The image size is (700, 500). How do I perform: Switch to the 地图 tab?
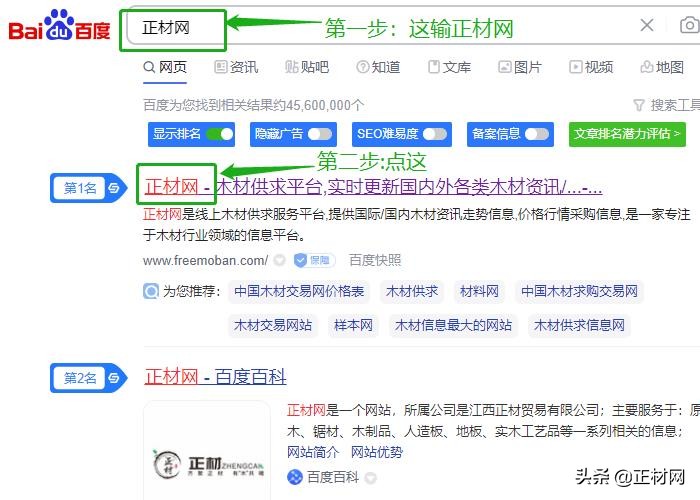pyautogui.click(x=662, y=67)
